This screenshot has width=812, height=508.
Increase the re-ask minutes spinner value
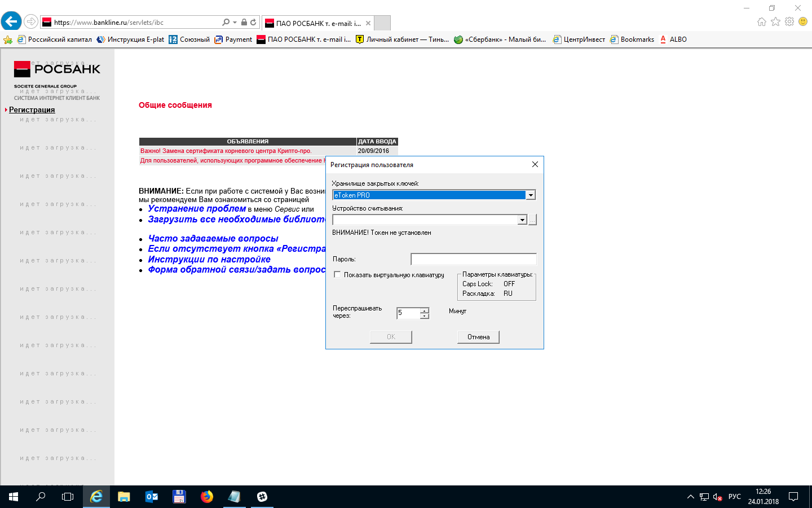click(x=425, y=310)
